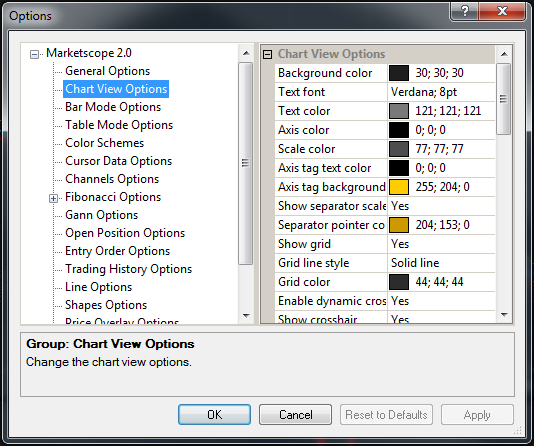534x446 pixels.
Task: Click the Background color value 30; 30; 30
Action: tap(439, 73)
